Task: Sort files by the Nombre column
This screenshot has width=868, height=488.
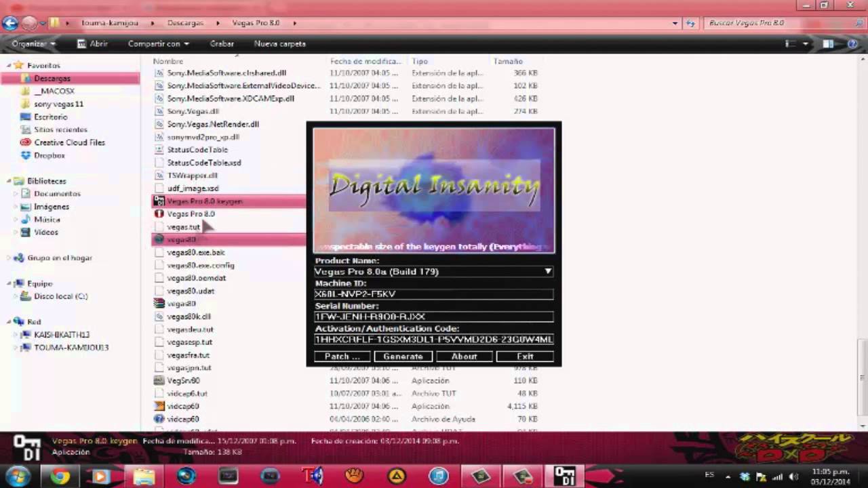Action: coord(168,61)
